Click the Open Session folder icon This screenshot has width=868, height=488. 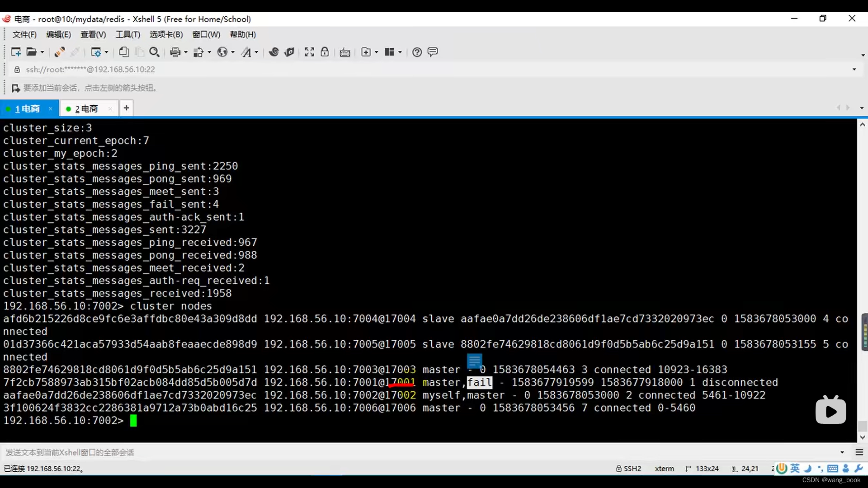pos(31,52)
